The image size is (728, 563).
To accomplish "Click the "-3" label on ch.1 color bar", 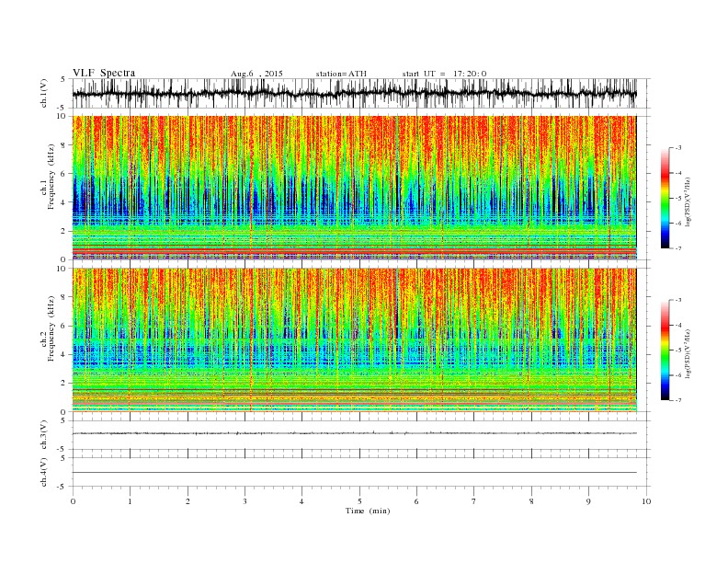I will tap(678, 148).
